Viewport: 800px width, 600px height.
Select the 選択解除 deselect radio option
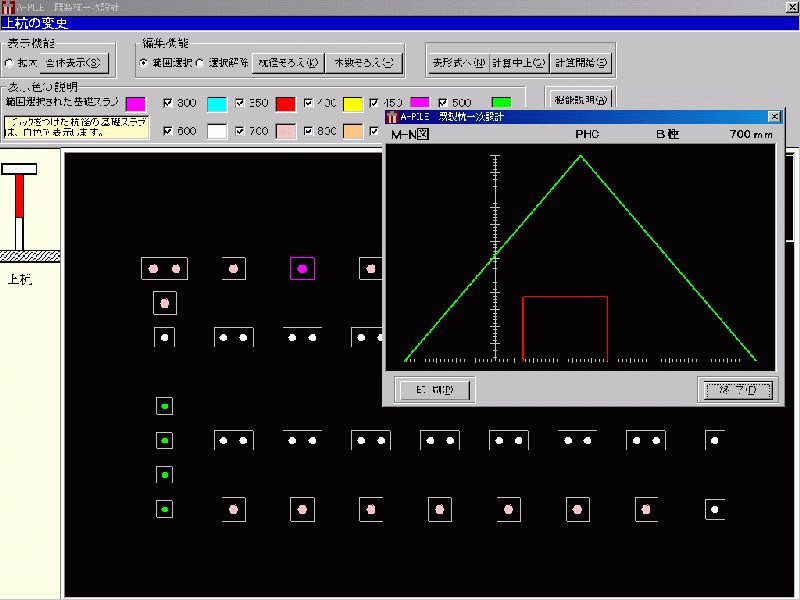tap(200, 63)
